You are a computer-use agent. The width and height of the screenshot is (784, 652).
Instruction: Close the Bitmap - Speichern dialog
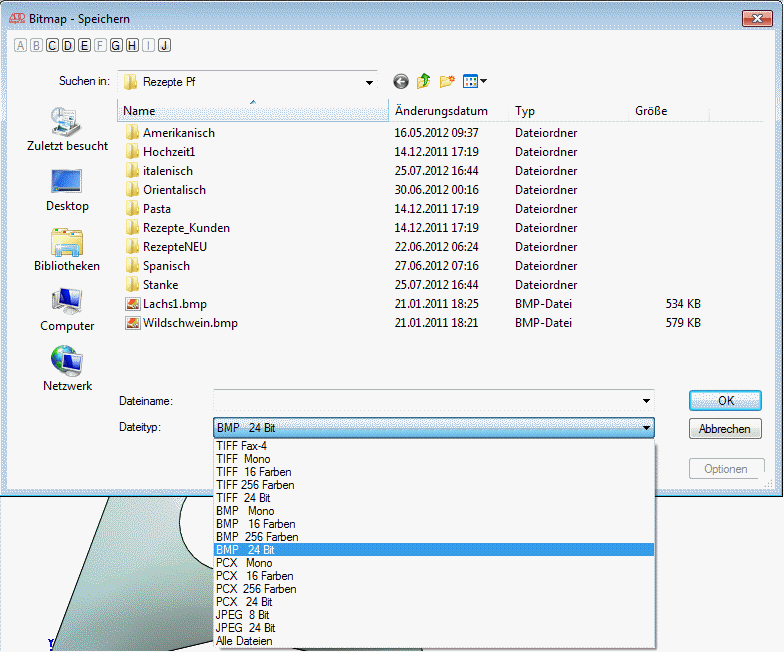758,18
